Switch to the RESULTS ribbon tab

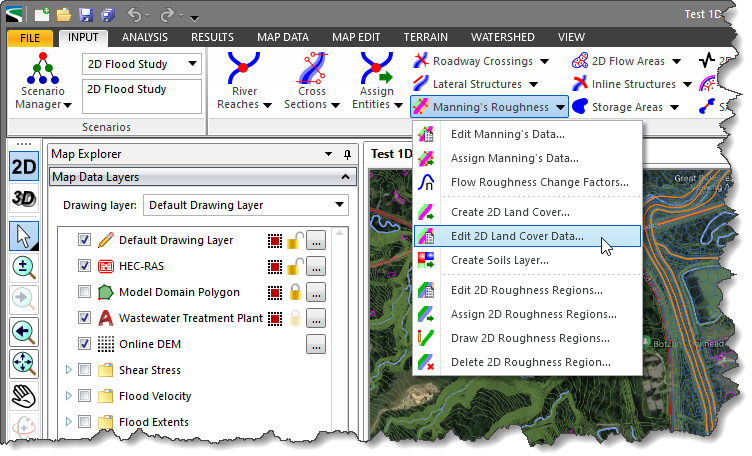coord(212,37)
